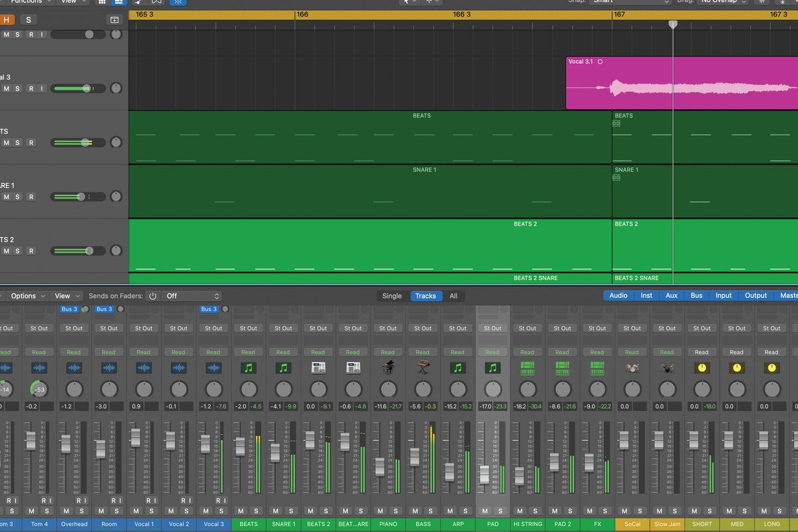Open the St Out output dropdown on the PIANO channel
This screenshot has width=798, height=532.
click(x=388, y=328)
